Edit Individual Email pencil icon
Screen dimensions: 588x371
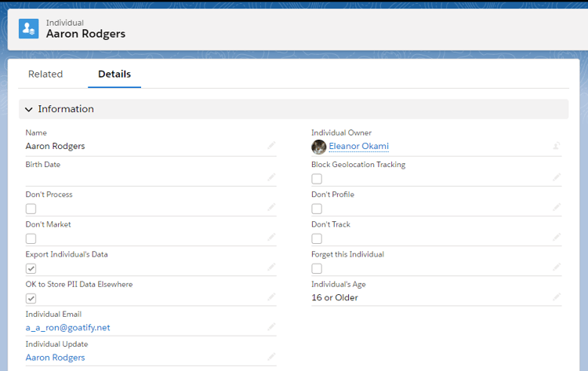pos(271,327)
